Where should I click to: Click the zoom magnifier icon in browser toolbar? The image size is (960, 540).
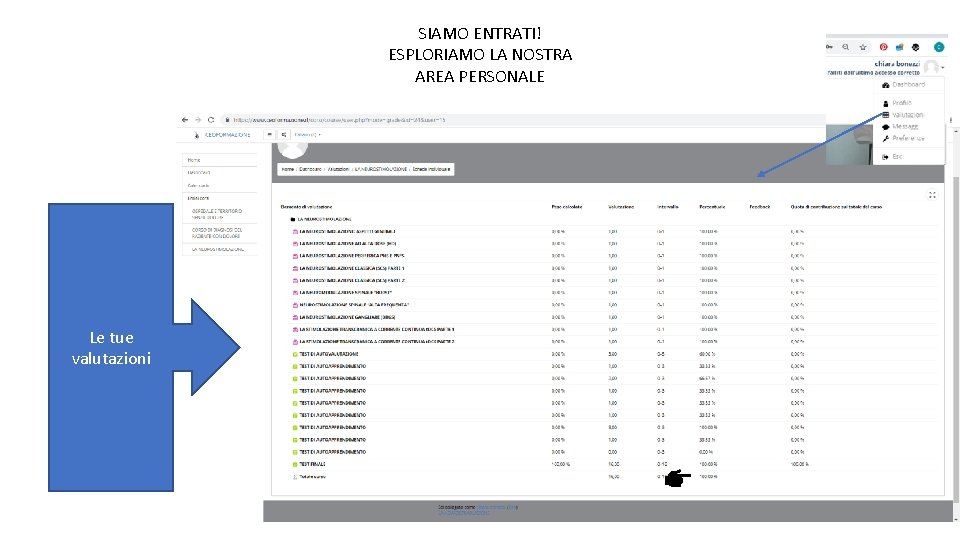(846, 47)
